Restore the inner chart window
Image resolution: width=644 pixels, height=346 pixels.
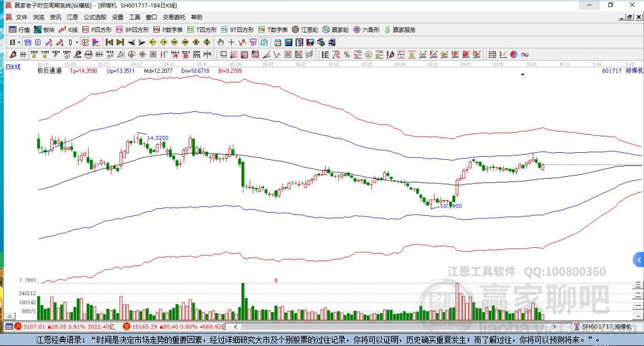[630, 17]
